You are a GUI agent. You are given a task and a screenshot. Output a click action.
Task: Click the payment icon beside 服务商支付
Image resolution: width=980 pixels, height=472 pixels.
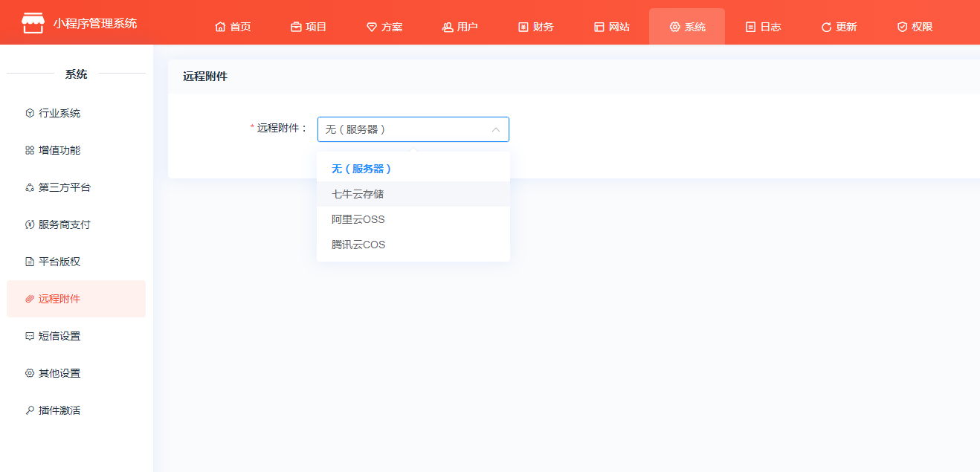(30, 224)
